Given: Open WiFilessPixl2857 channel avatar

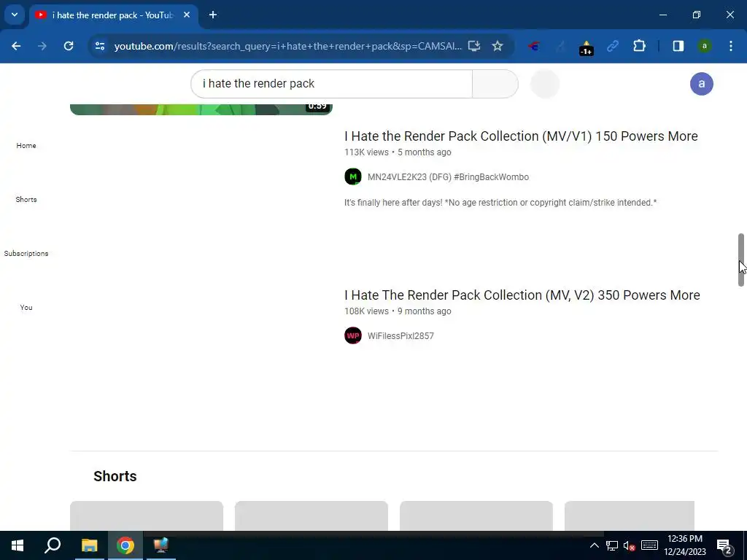Looking at the screenshot, I should point(353,335).
